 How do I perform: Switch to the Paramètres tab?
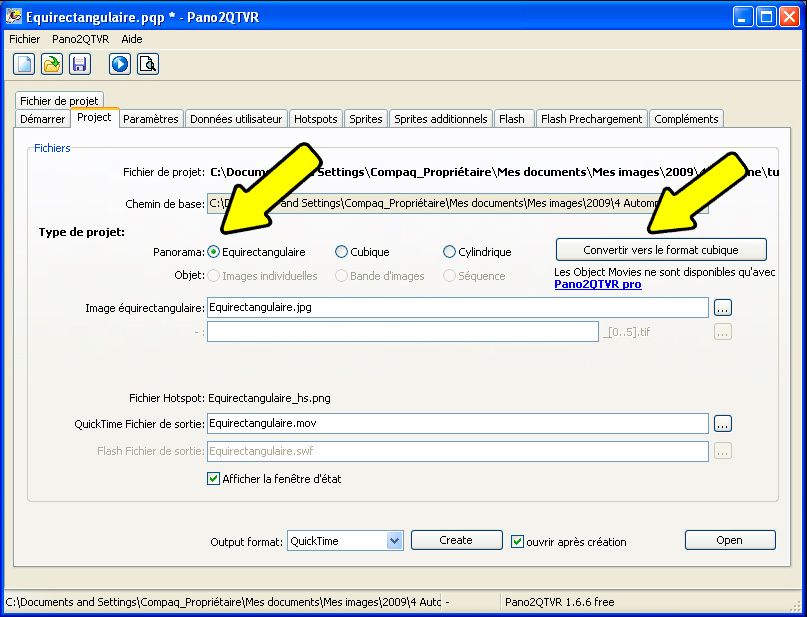151,119
